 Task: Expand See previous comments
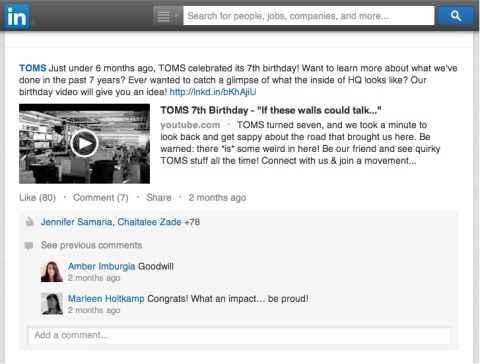tap(91, 245)
